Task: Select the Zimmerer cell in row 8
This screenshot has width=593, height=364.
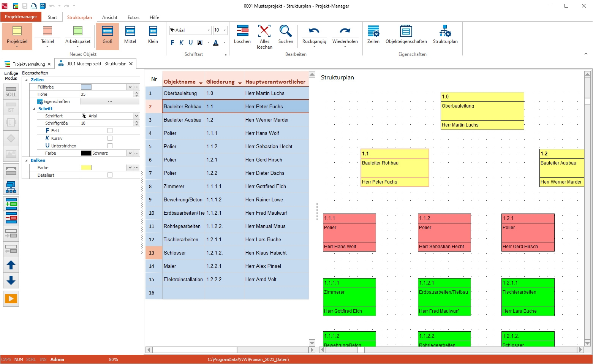Action: [183, 187]
